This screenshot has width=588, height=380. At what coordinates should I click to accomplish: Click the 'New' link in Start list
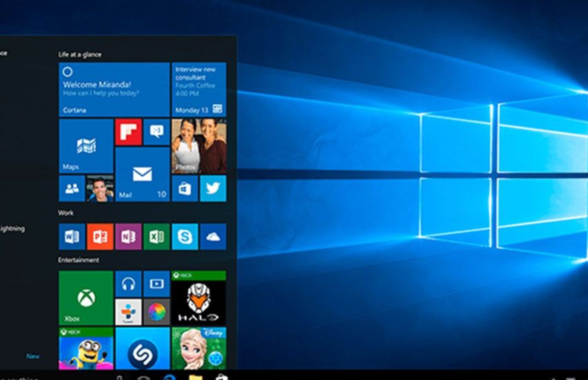point(33,356)
